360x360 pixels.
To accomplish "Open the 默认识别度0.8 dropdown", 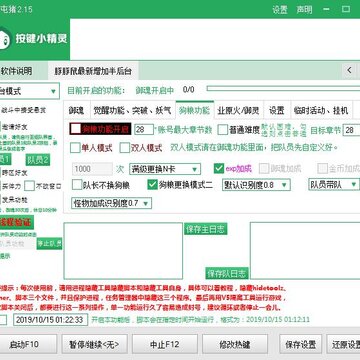I will click(x=256, y=185).
